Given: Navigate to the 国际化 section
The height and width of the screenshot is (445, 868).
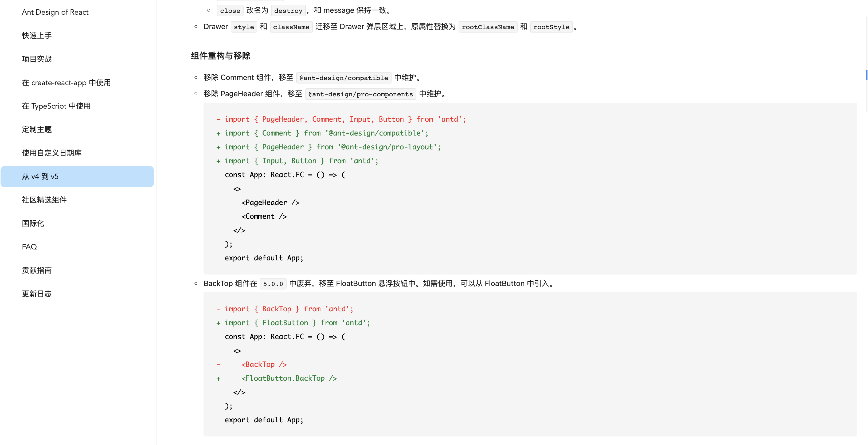Looking at the screenshot, I should (33, 223).
